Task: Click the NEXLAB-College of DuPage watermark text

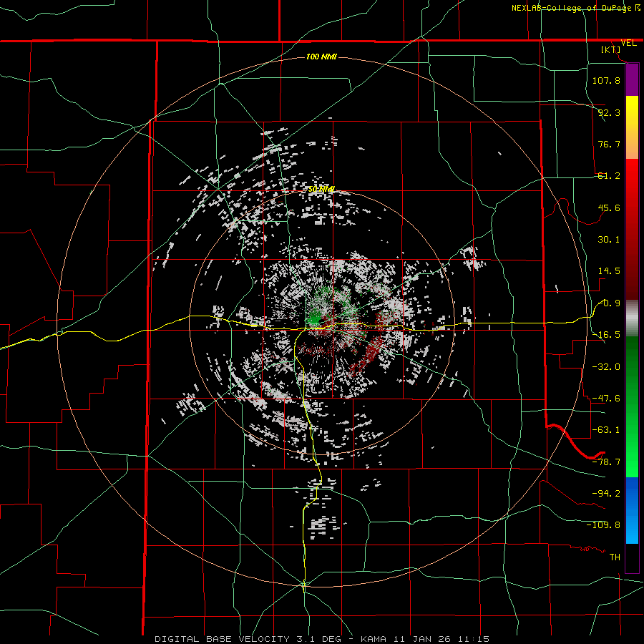Action: pos(572,8)
